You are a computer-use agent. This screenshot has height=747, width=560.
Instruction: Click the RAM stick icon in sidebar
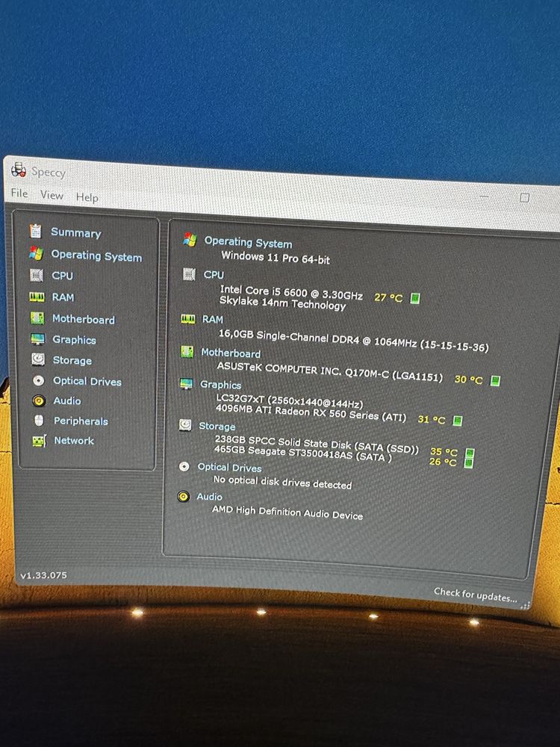[37, 297]
